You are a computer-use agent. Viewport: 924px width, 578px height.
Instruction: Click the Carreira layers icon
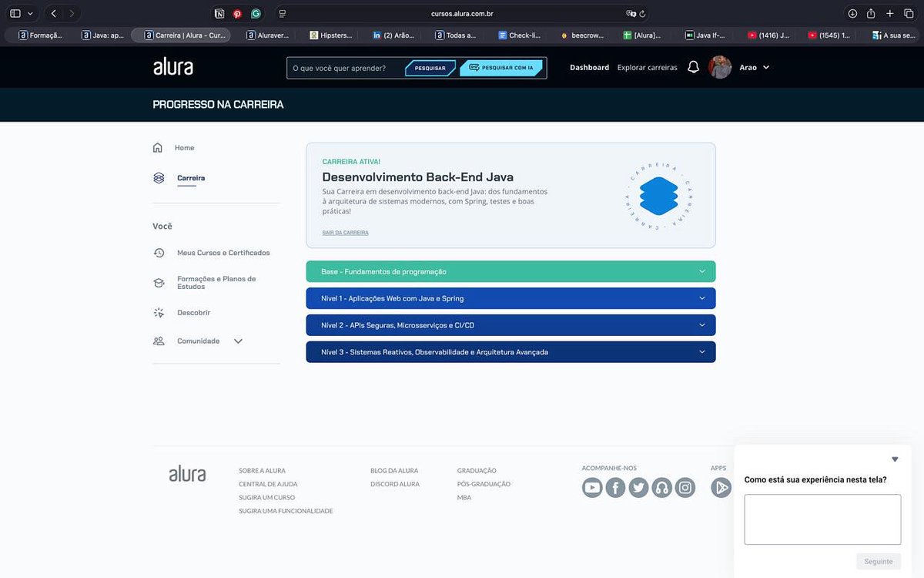point(159,178)
